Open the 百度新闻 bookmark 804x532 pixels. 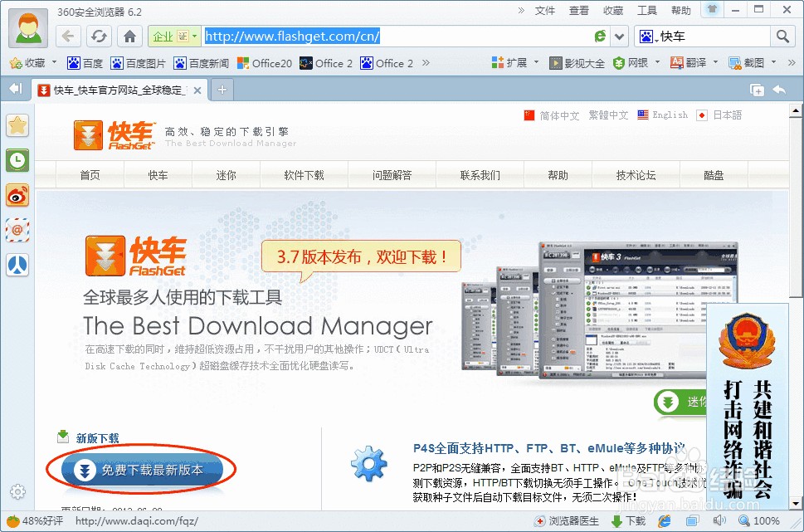pyautogui.click(x=202, y=63)
